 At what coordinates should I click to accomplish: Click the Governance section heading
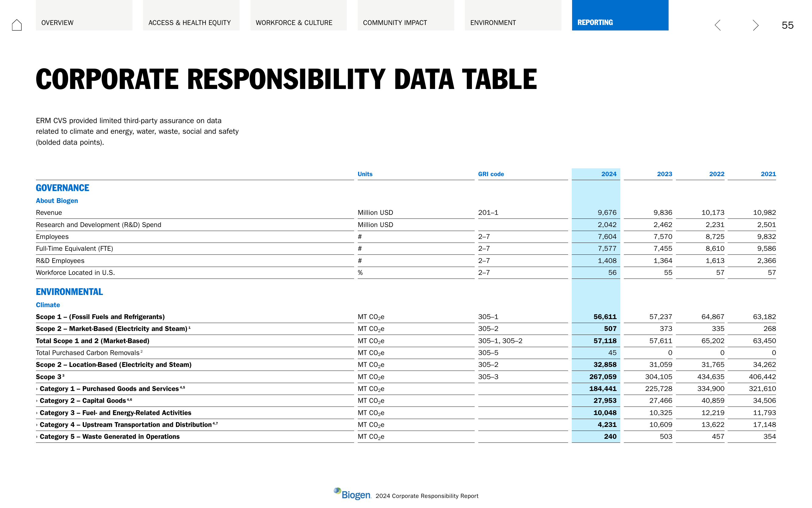pos(62,188)
